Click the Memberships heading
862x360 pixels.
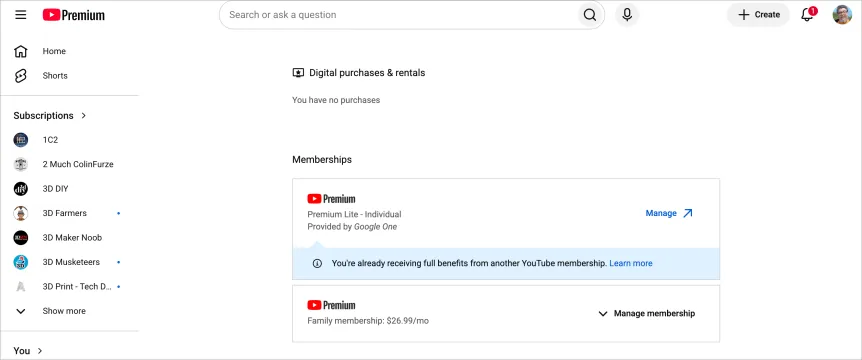point(322,160)
